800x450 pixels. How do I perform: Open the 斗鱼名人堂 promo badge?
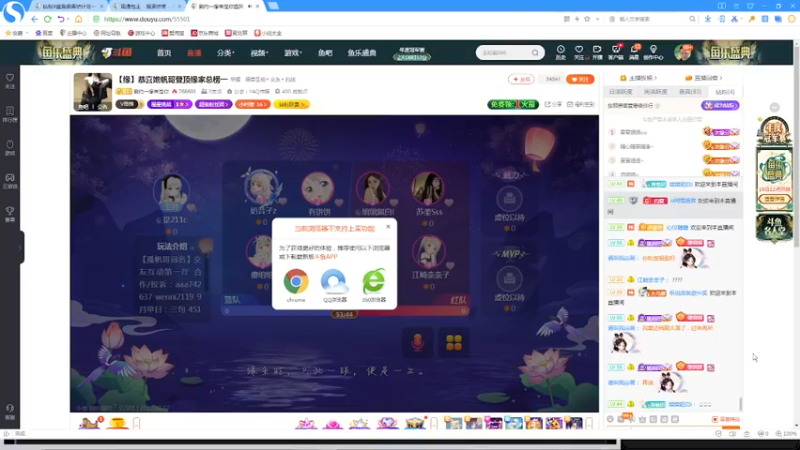coord(774,228)
